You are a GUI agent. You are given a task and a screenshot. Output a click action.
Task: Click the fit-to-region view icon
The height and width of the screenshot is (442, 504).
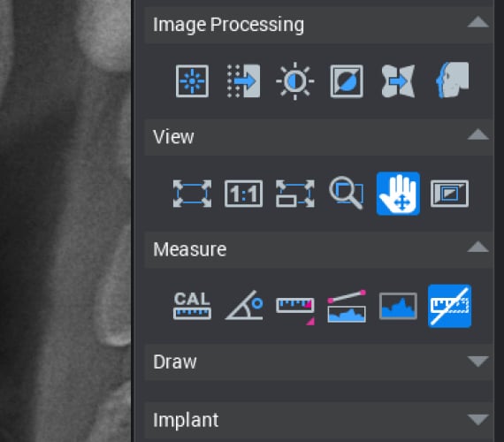[x=295, y=194]
